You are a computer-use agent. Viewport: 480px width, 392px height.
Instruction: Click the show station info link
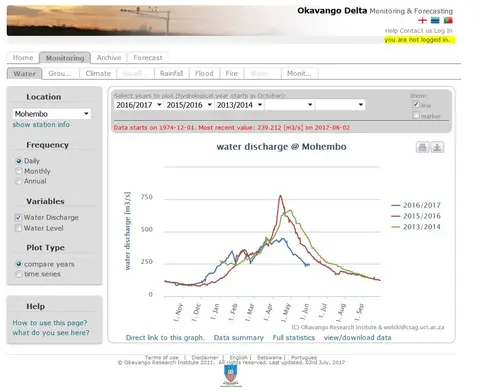(41, 125)
